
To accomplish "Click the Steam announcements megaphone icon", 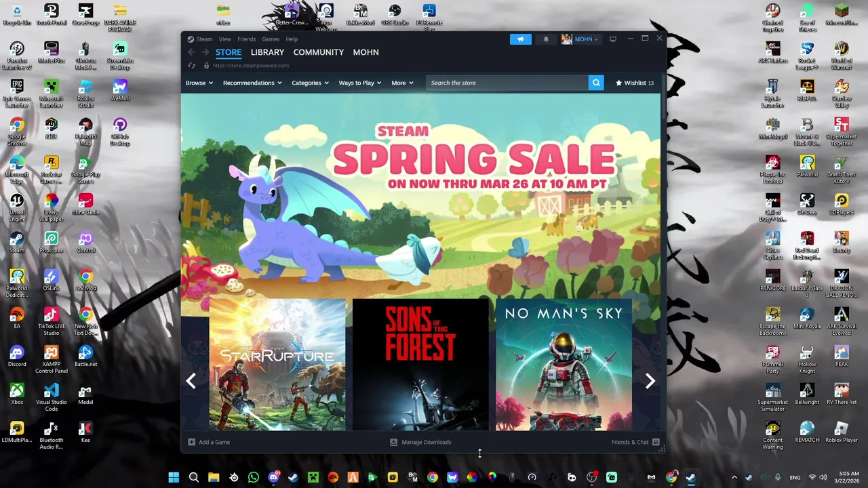I will point(521,39).
